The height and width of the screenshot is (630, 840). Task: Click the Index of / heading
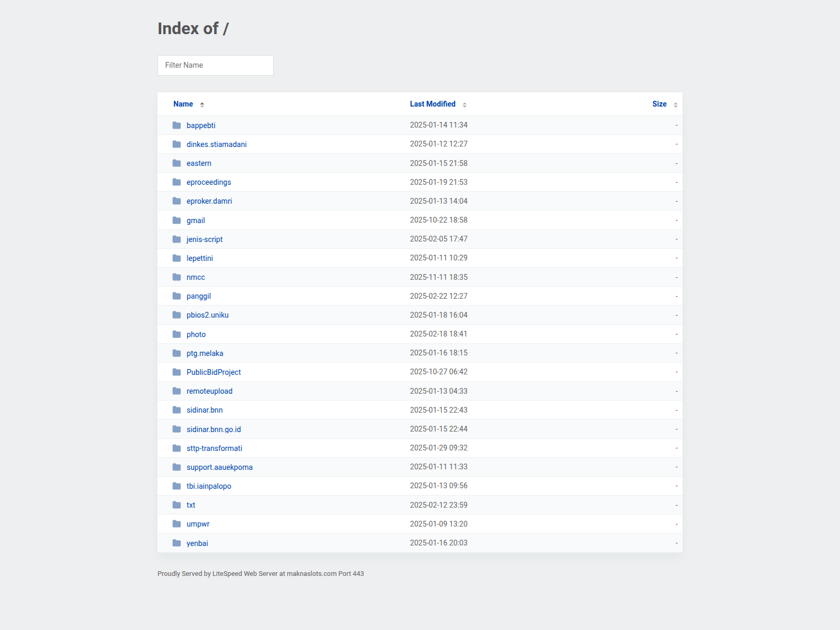[193, 28]
